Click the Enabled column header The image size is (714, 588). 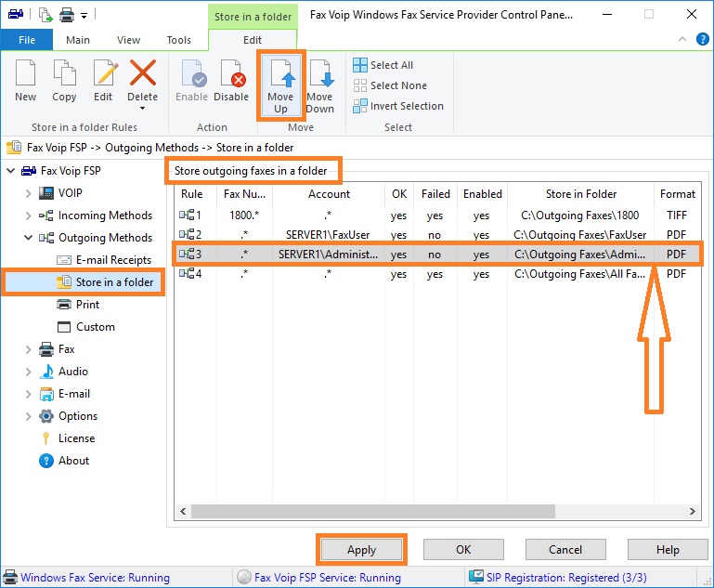(483, 194)
